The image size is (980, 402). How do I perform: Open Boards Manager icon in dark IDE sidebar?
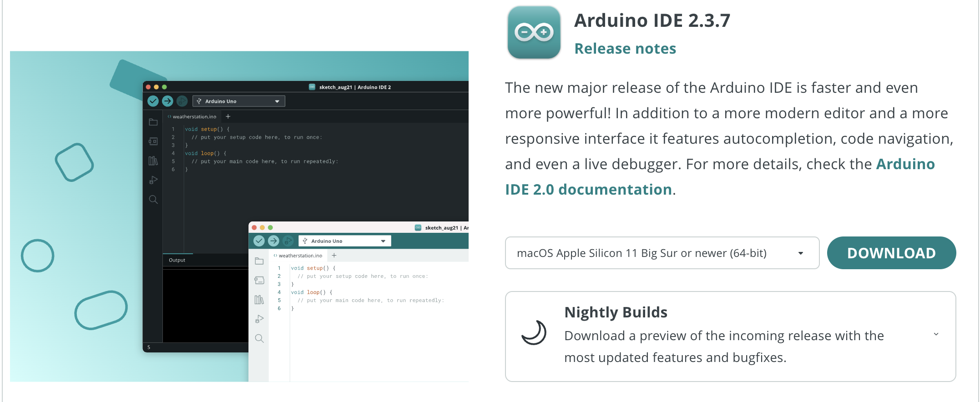point(153,141)
